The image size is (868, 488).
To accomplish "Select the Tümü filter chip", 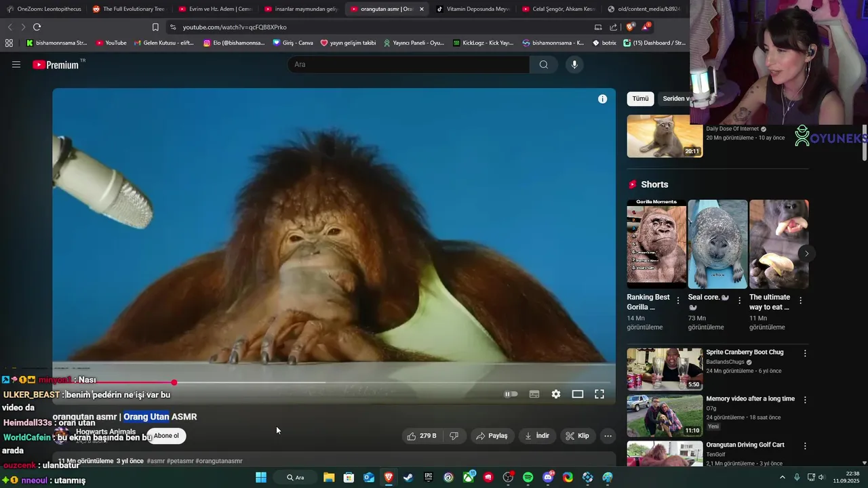I will click(x=640, y=99).
